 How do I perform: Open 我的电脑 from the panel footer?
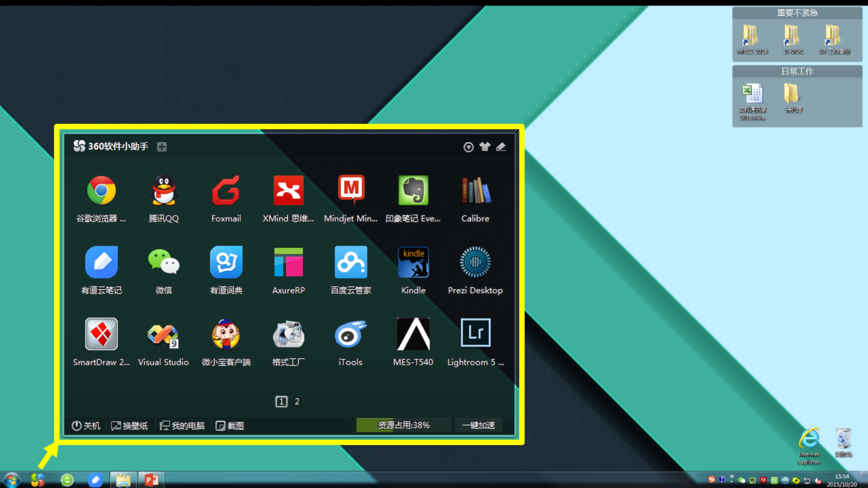click(182, 426)
